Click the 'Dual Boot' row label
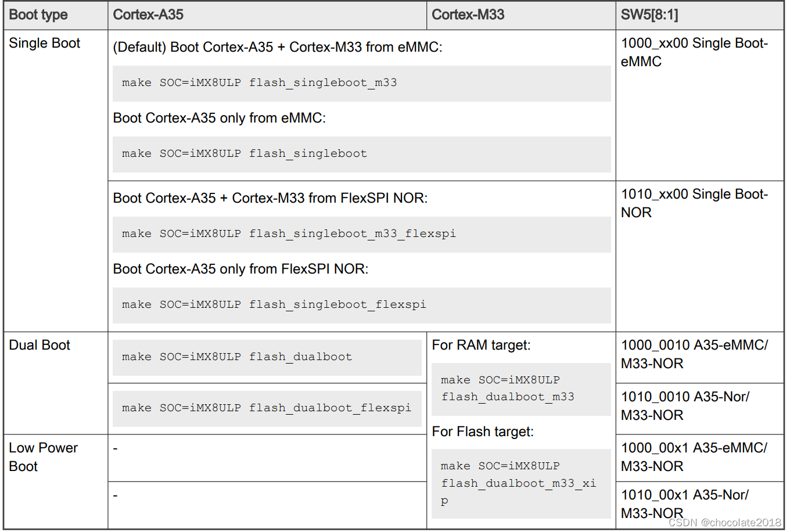This screenshot has height=532, width=790. click(39, 345)
